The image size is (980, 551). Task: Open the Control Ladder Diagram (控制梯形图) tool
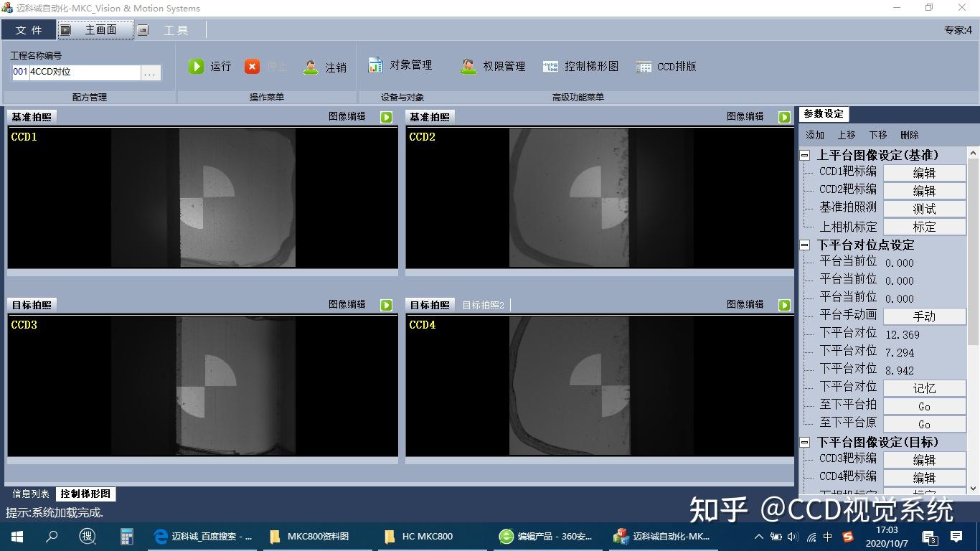[x=580, y=66]
